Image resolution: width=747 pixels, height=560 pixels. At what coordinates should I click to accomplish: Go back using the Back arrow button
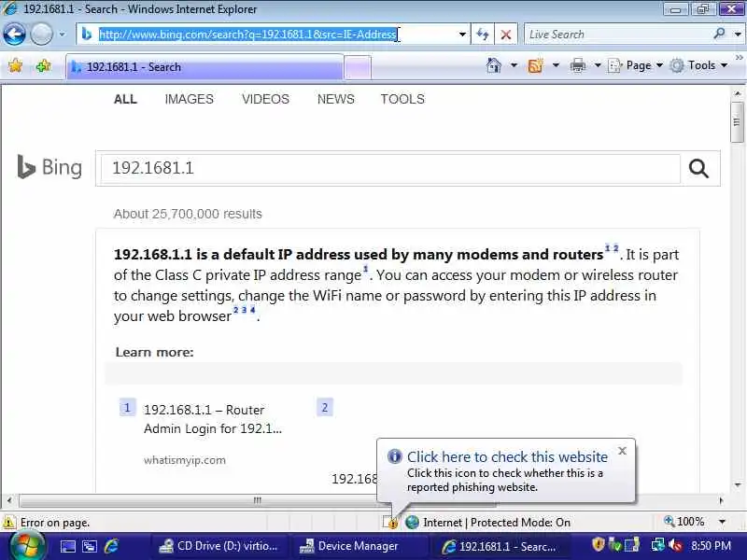coord(14,35)
